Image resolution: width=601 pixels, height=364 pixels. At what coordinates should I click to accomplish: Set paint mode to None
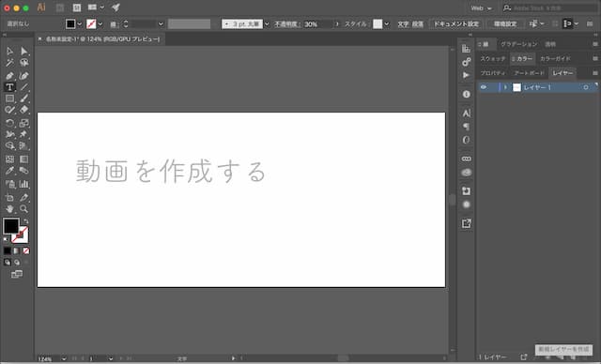coord(26,251)
